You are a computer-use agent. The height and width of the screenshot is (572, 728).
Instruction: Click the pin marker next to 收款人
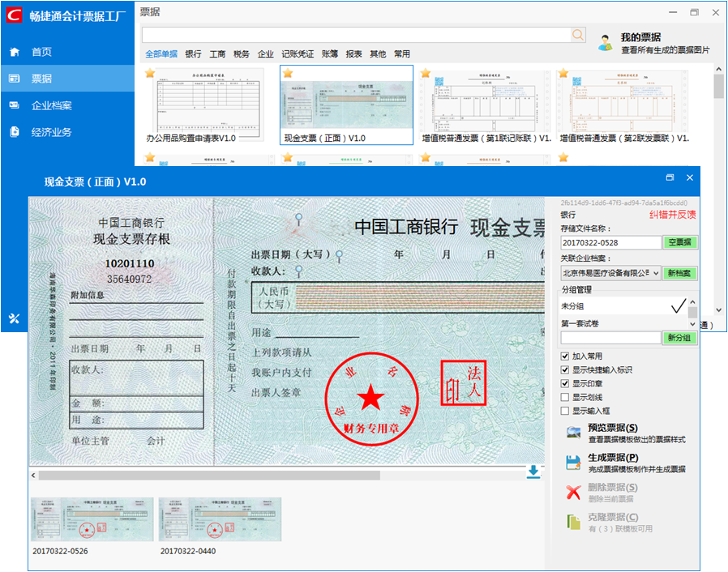coord(299,271)
